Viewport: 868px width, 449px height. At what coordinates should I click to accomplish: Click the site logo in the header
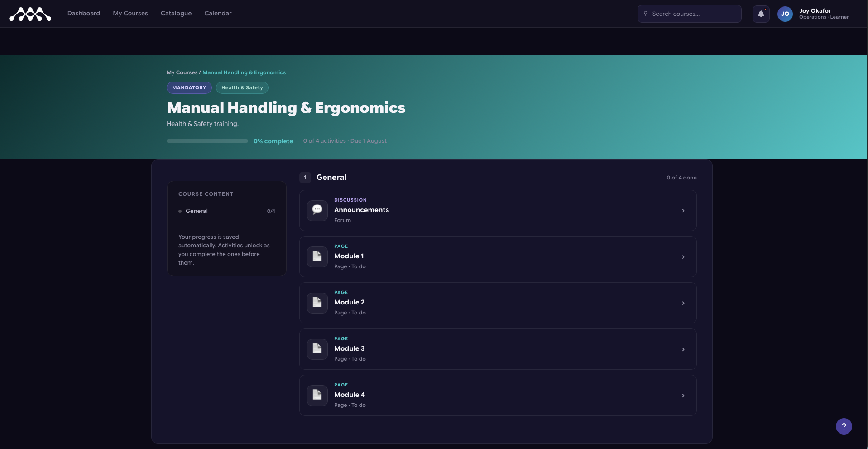point(30,14)
